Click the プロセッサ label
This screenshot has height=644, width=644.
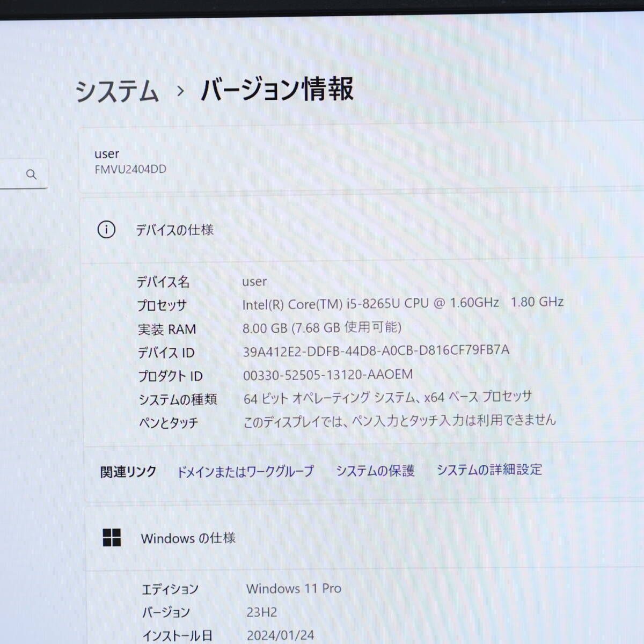pos(162,305)
